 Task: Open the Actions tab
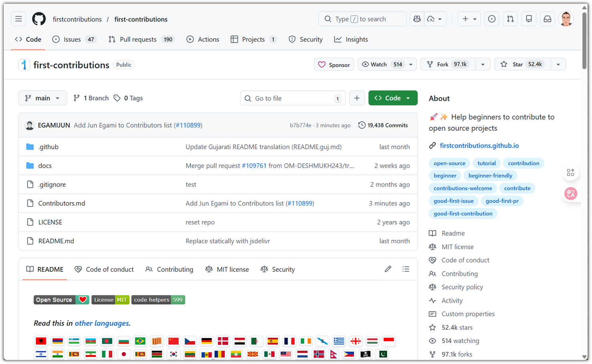point(203,39)
